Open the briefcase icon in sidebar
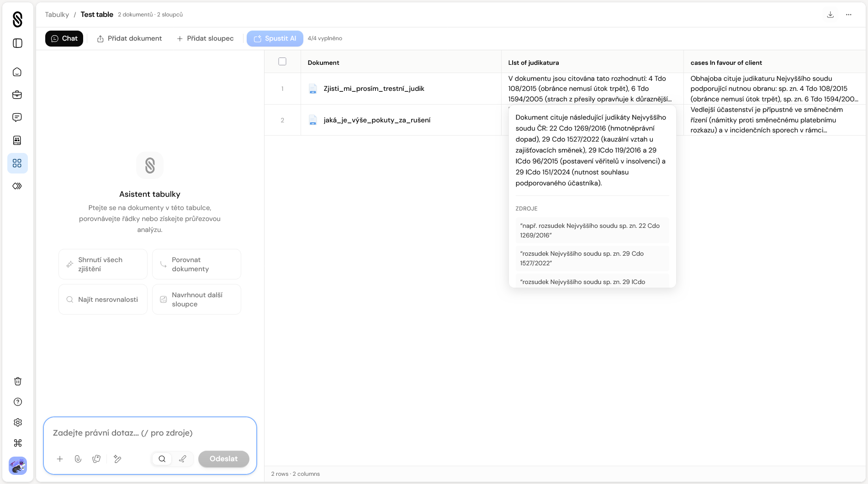This screenshot has height=484, width=868. pos(17,95)
